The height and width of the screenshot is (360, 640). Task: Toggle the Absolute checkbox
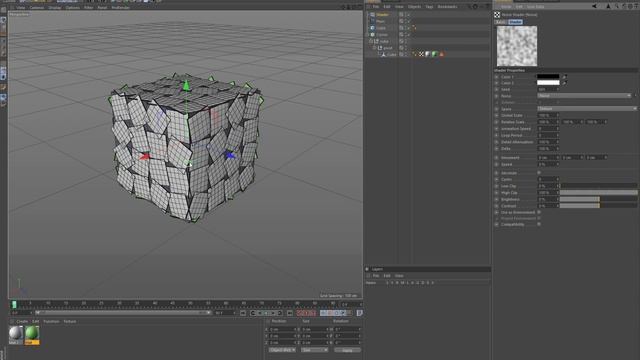[x=539, y=173]
